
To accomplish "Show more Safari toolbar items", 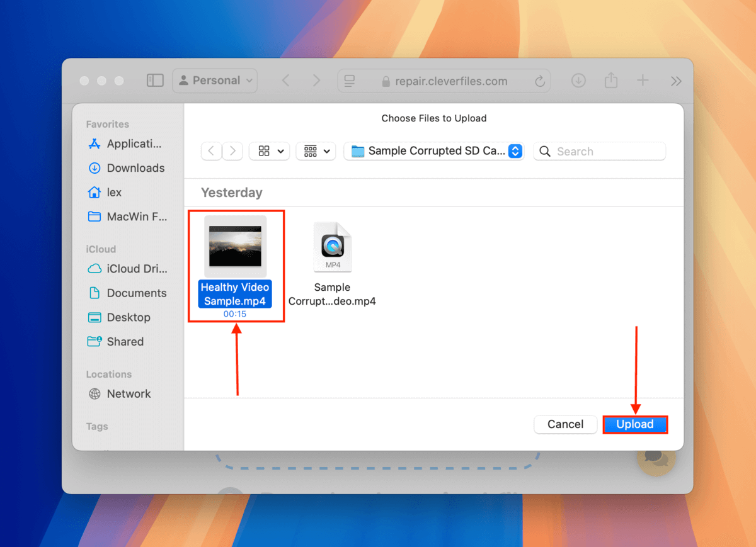I will coord(676,81).
